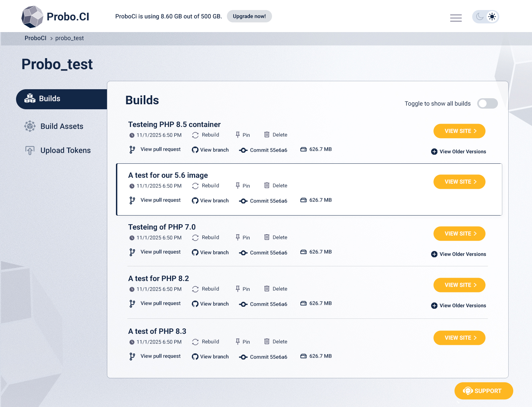532x407 pixels.
Task: Toggle to show all builds
Action: click(487, 104)
